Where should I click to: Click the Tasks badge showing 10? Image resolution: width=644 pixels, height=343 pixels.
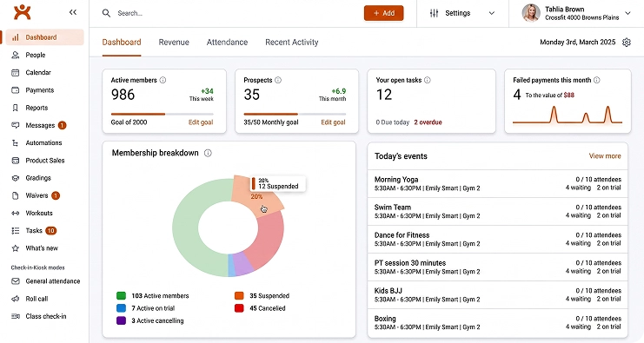[51, 231]
